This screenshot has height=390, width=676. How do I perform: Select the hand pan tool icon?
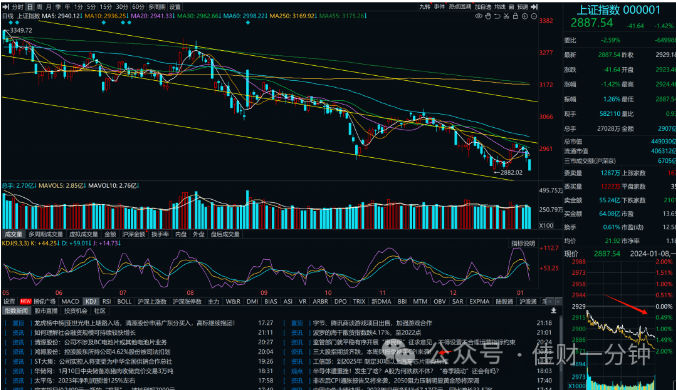488,16
